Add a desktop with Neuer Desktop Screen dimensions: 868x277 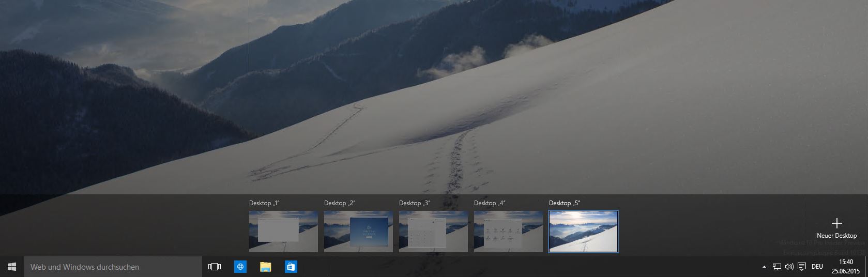click(836, 226)
